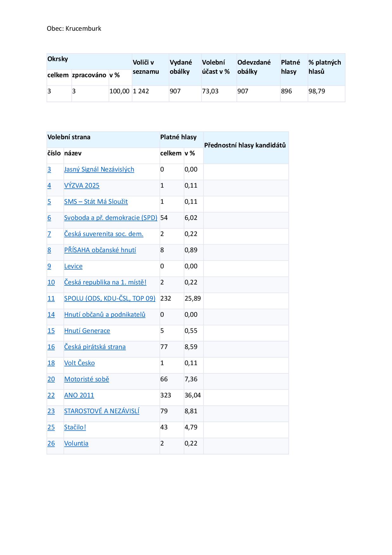Open the Volt Česko link
This screenshot has height=555, width=392.
79,363
